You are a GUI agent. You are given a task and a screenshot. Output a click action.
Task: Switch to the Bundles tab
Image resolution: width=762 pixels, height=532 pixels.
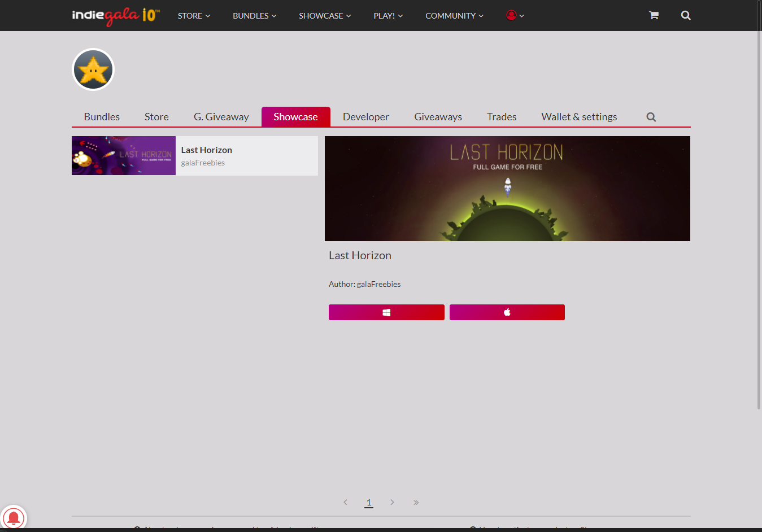(x=102, y=117)
